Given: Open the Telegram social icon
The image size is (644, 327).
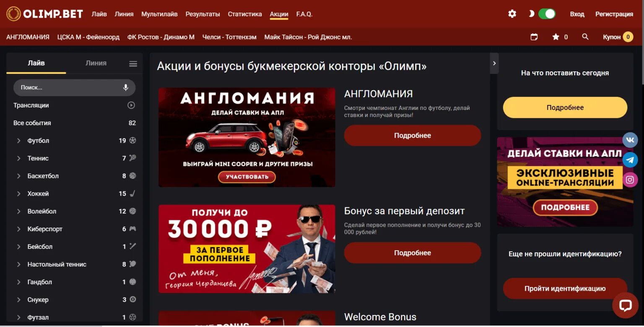Looking at the screenshot, I should pyautogui.click(x=630, y=160).
